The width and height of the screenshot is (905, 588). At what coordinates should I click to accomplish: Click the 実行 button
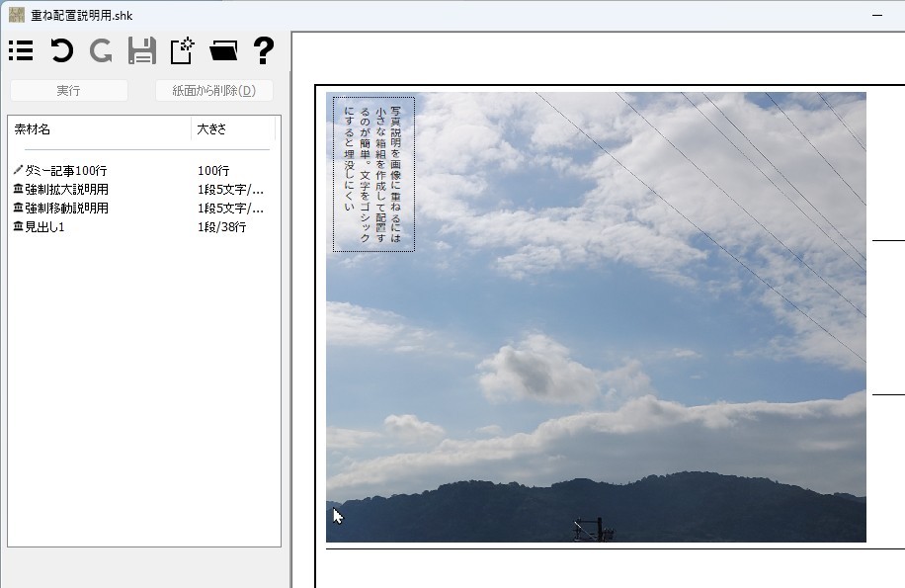(x=69, y=91)
